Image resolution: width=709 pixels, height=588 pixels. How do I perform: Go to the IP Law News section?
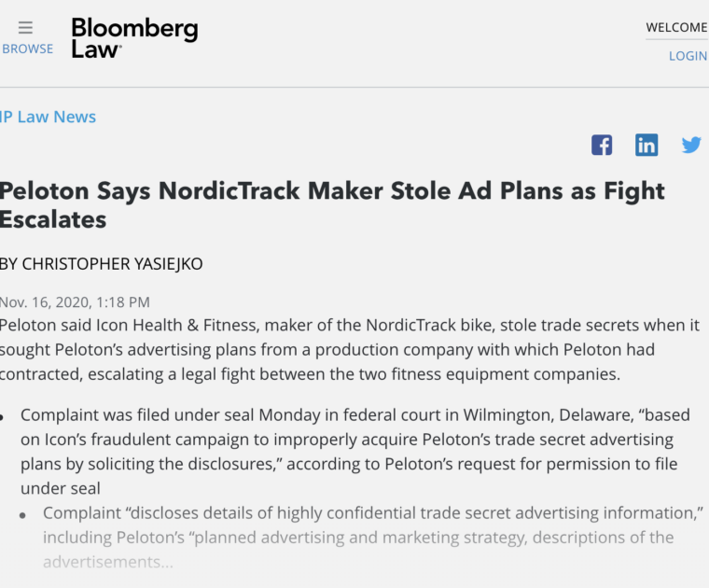point(49,117)
